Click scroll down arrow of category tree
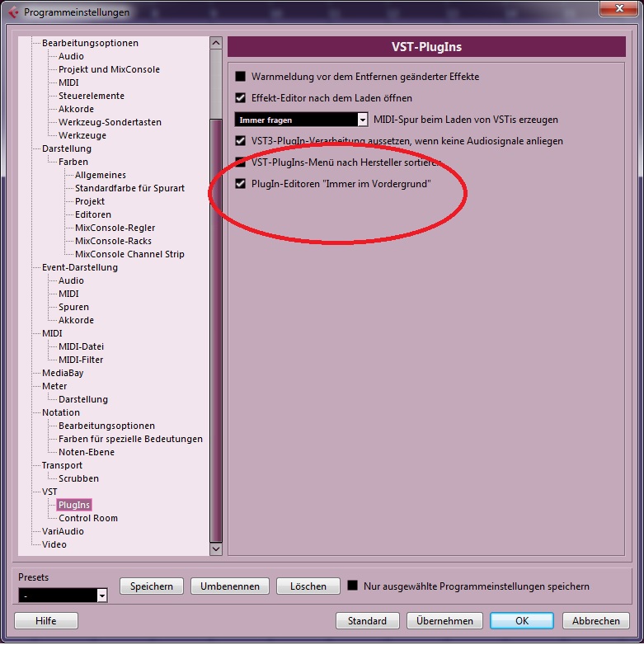 [x=216, y=548]
